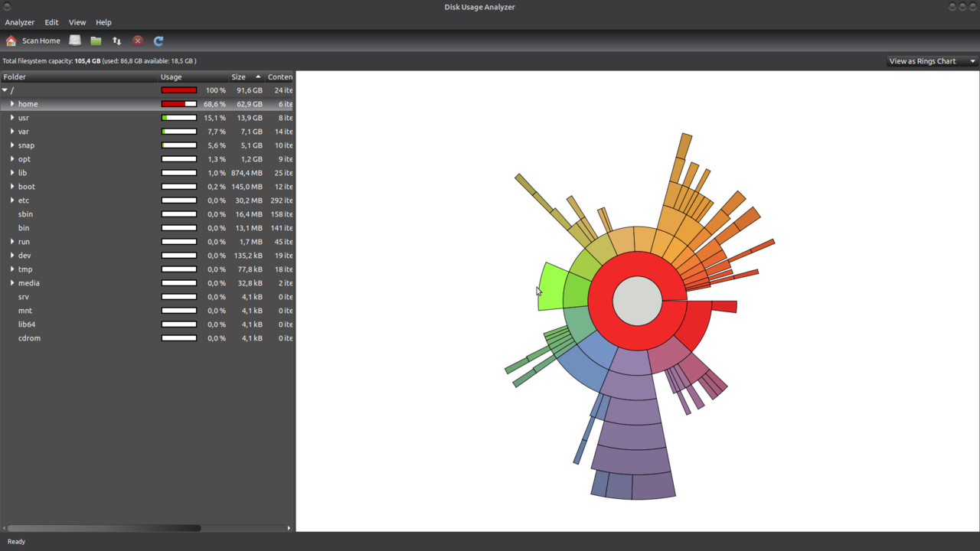Screen dimensions: 980x551
Task: Expand the opt folder
Action: click(x=12, y=159)
